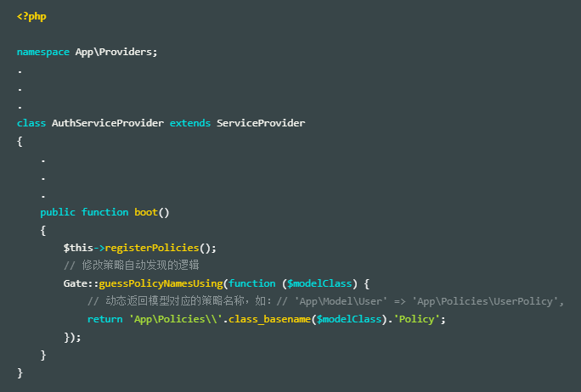Select the AuthServiceProvider class name
Screen dimensions: 581x392
(108, 123)
